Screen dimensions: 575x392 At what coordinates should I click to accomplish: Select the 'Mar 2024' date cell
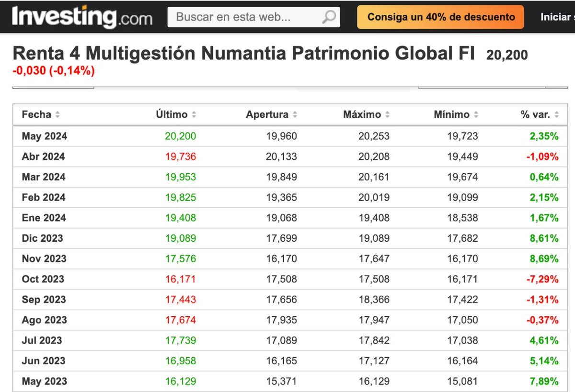tap(44, 177)
